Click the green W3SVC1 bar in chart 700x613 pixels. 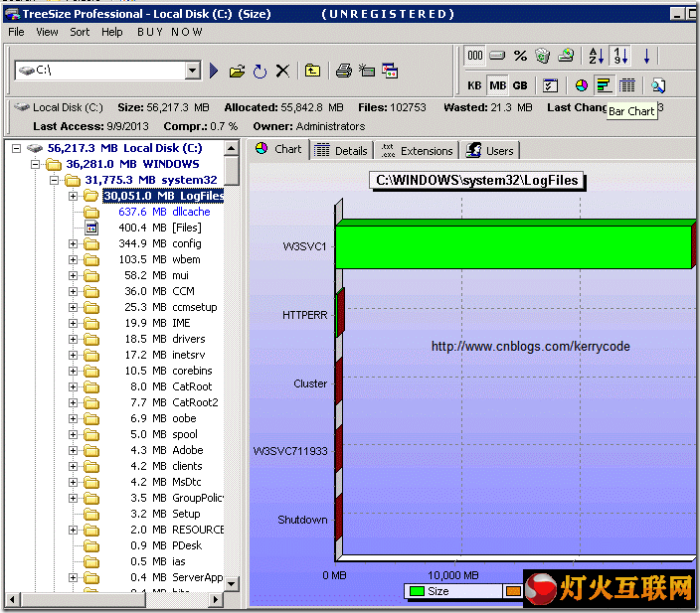(513, 246)
